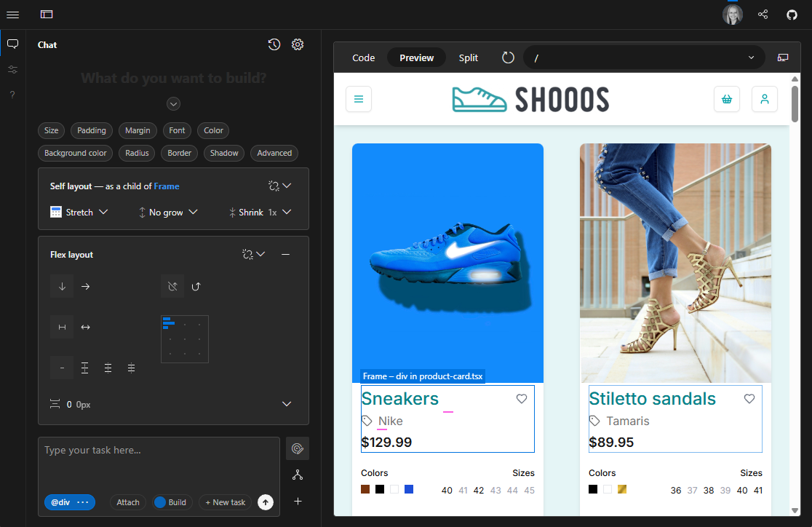The image size is (812, 527).
Task: Switch to the Code tab
Action: [x=364, y=58]
